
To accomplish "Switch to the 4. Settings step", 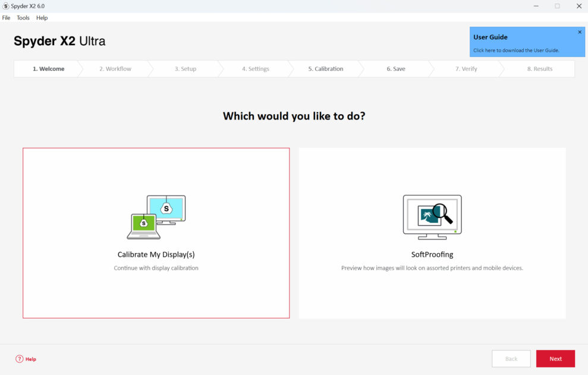I will pos(256,69).
